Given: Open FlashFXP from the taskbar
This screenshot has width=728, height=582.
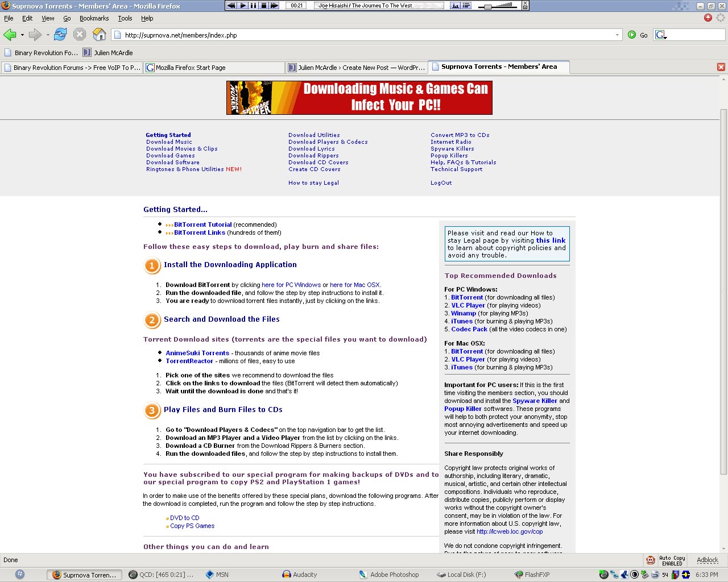Looking at the screenshot, I should coord(532,575).
